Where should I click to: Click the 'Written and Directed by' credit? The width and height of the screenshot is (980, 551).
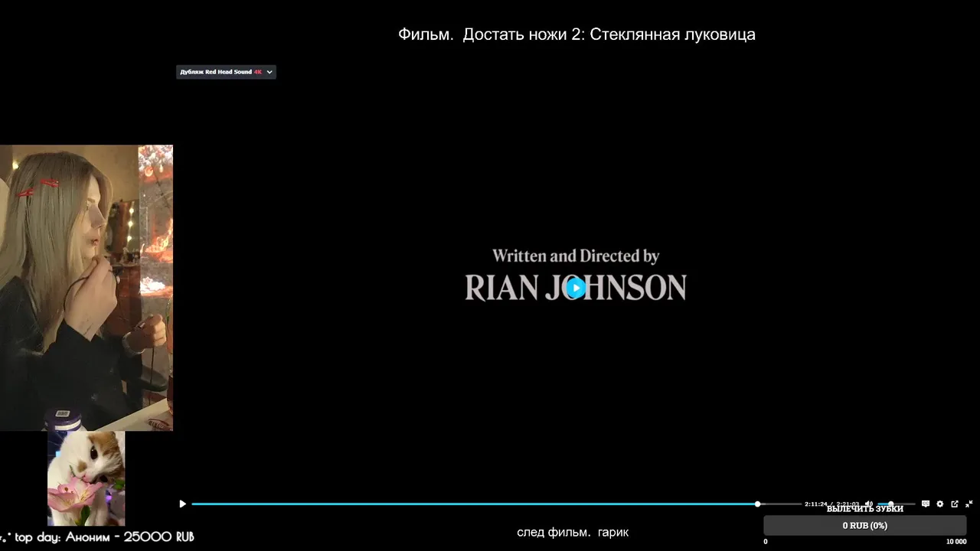tap(576, 256)
